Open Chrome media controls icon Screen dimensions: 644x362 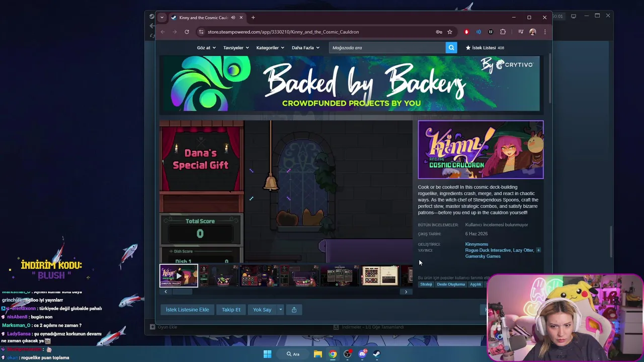pos(521,32)
